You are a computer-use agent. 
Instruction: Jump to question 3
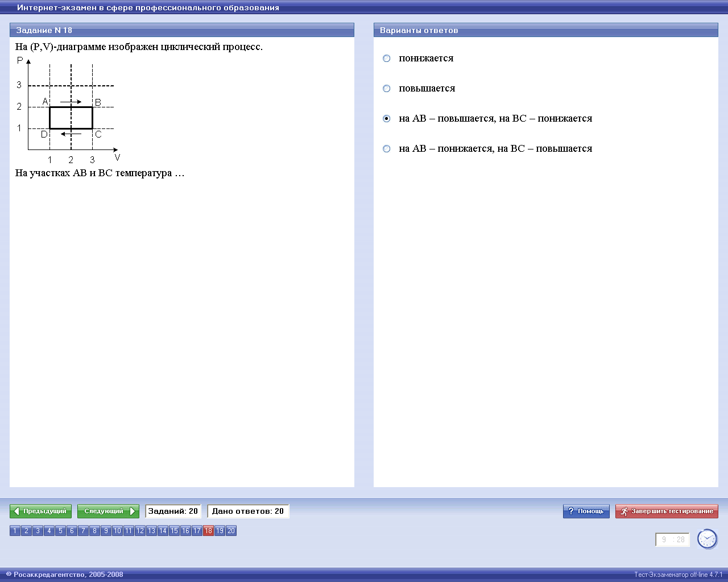(38, 531)
